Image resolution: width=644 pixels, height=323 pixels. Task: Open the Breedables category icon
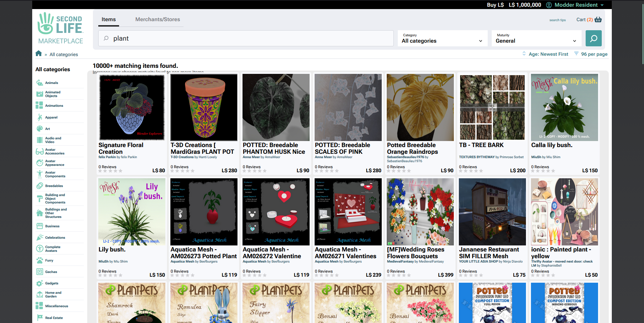click(39, 186)
